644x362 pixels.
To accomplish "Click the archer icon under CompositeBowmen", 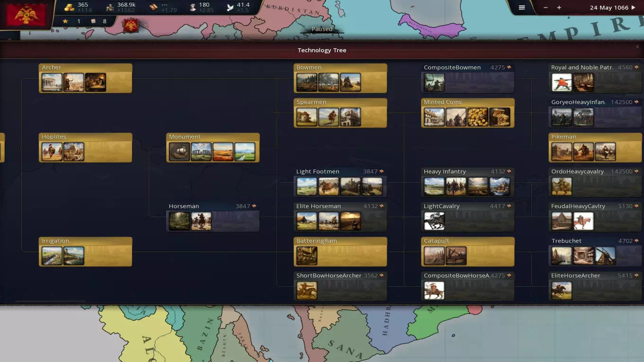I will click(x=434, y=82).
